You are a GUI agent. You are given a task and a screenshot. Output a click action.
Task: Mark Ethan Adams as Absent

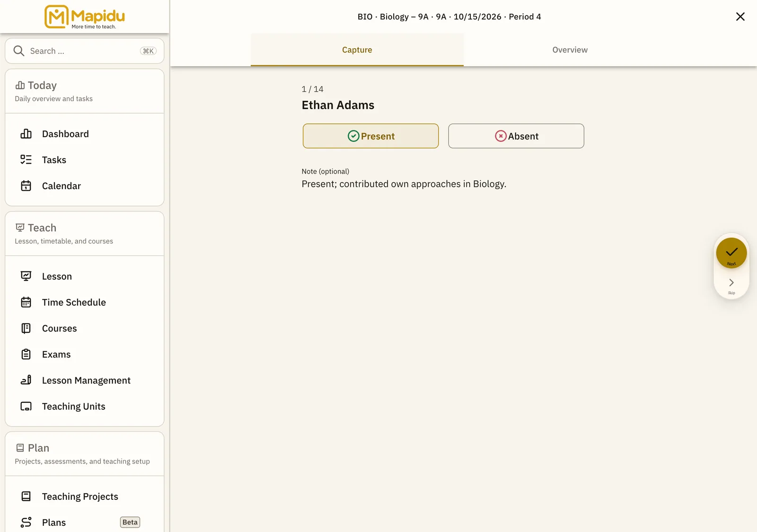point(516,136)
